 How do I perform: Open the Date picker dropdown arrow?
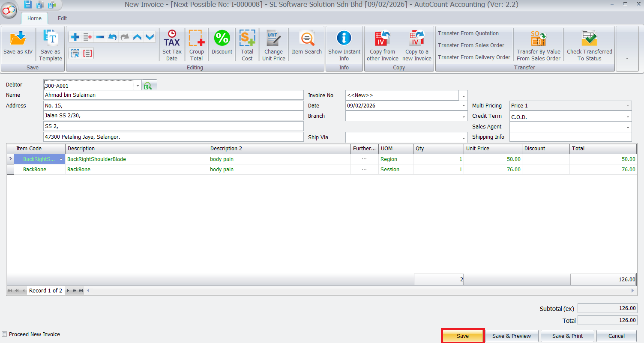click(x=464, y=106)
